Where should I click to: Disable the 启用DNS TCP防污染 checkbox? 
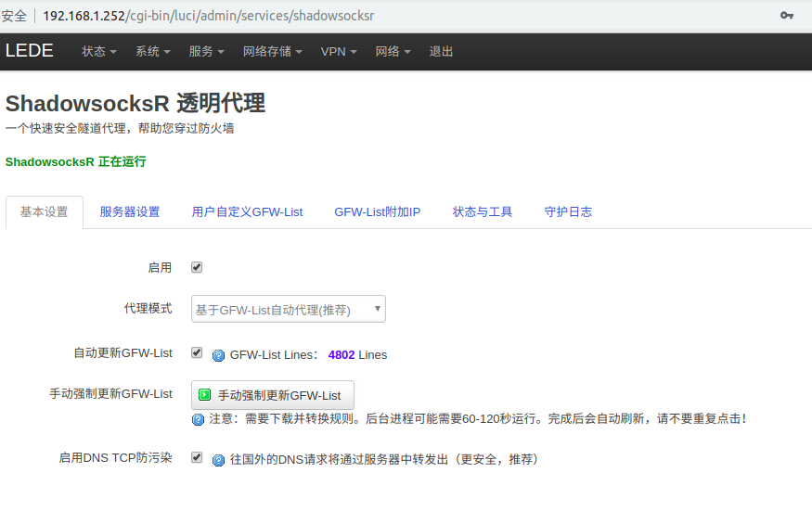point(197,458)
